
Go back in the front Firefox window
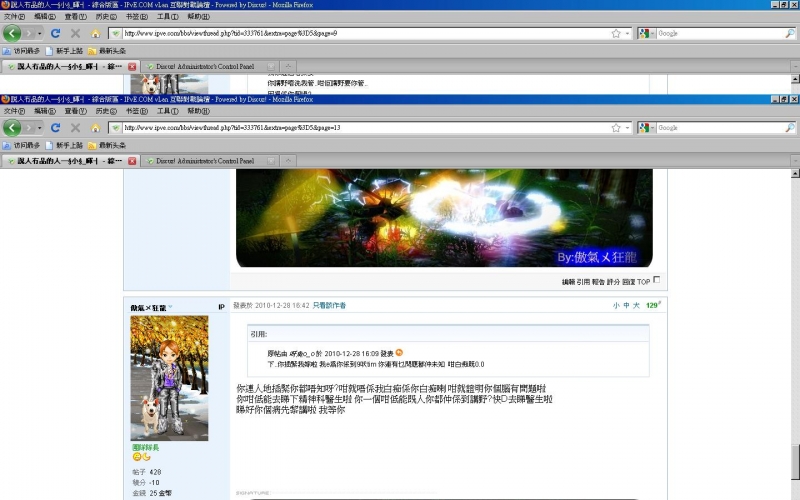click(x=12, y=128)
